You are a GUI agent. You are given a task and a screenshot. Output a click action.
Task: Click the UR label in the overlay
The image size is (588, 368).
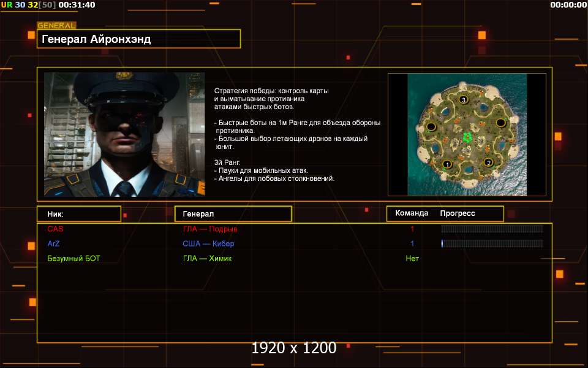pyautogui.click(x=7, y=5)
